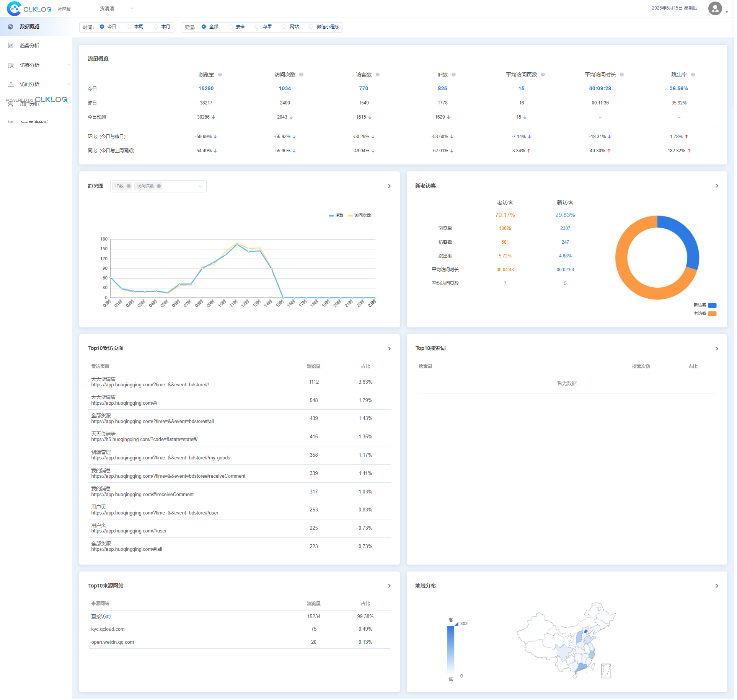Open the 趋势图 metrics dropdown arrow
The height and width of the screenshot is (700, 737).
[200, 186]
